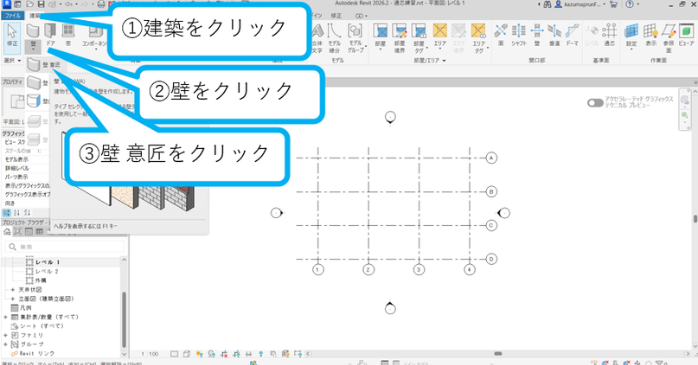Select the 部屋 境界 room separator tool
The image size is (698, 365).
coord(399,37)
